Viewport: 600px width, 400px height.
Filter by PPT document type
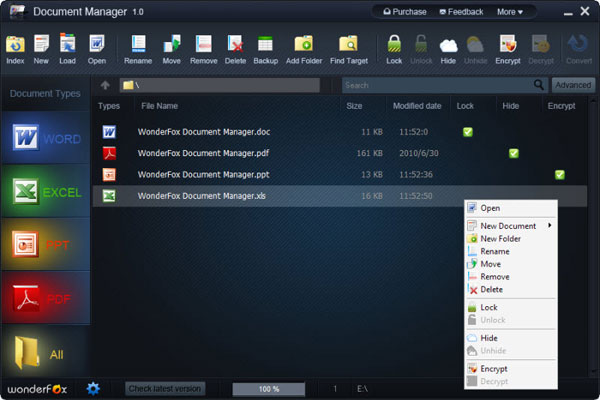point(46,244)
